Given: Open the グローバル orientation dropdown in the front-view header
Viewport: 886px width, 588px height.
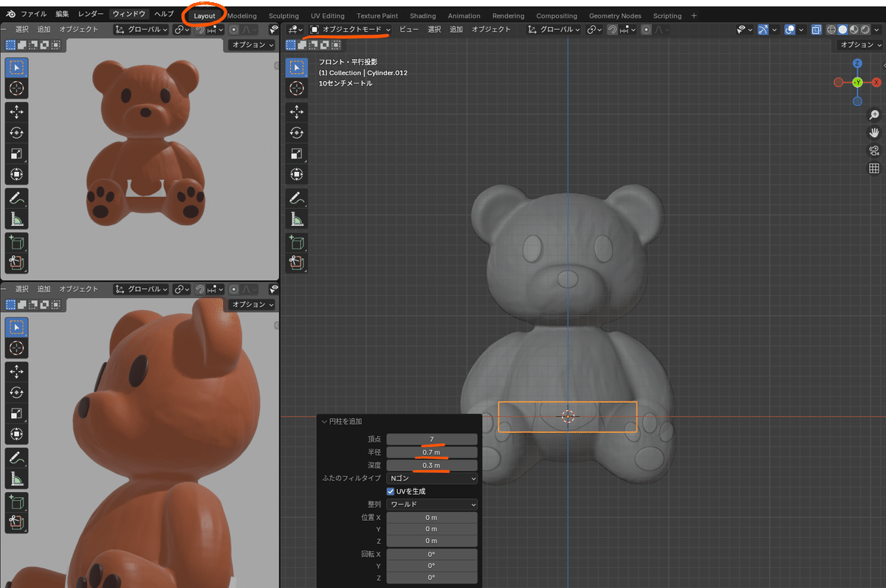Looking at the screenshot, I should (x=554, y=30).
